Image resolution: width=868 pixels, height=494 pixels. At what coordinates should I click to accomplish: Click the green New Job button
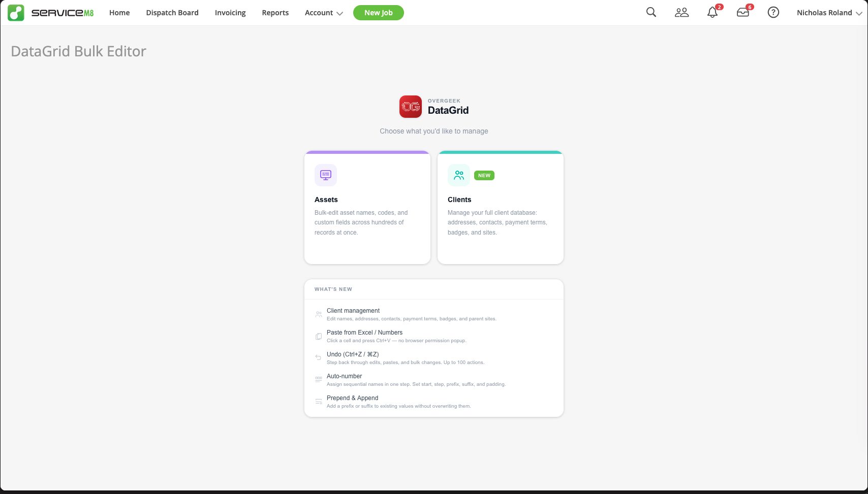[379, 13]
